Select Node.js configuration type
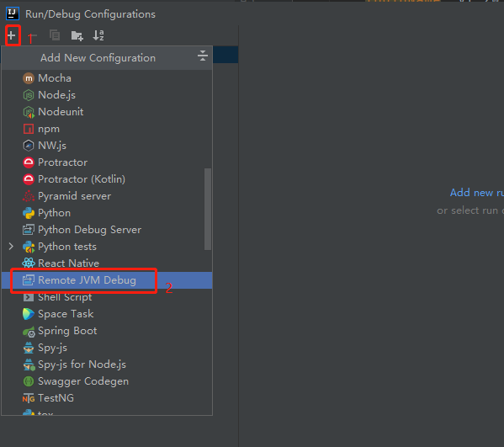This screenshot has height=447, width=504. 107,95
